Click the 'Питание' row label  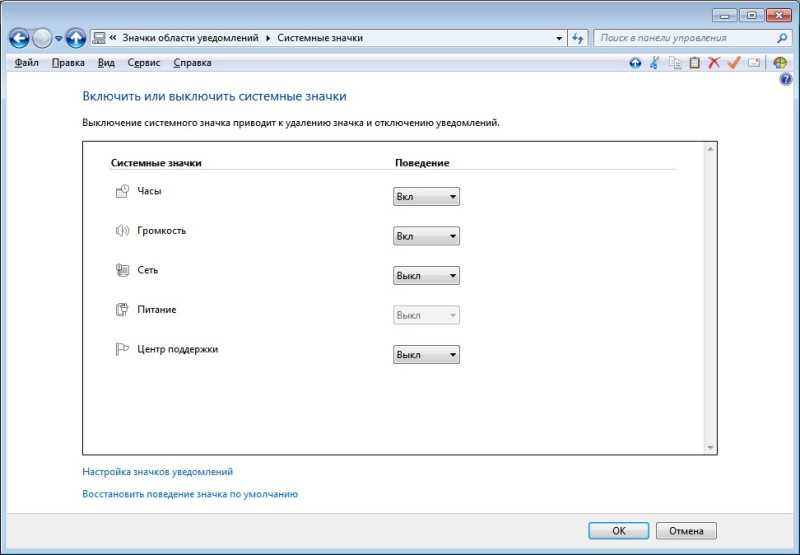[157, 310]
